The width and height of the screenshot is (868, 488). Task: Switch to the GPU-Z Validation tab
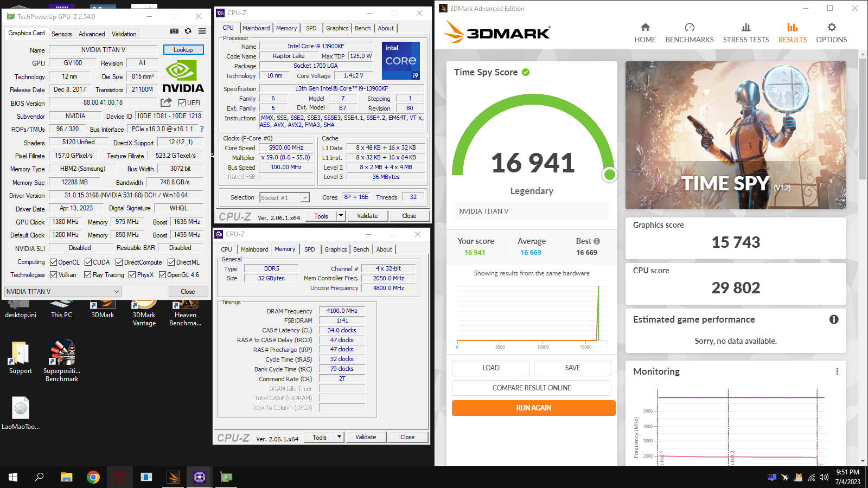[124, 34]
